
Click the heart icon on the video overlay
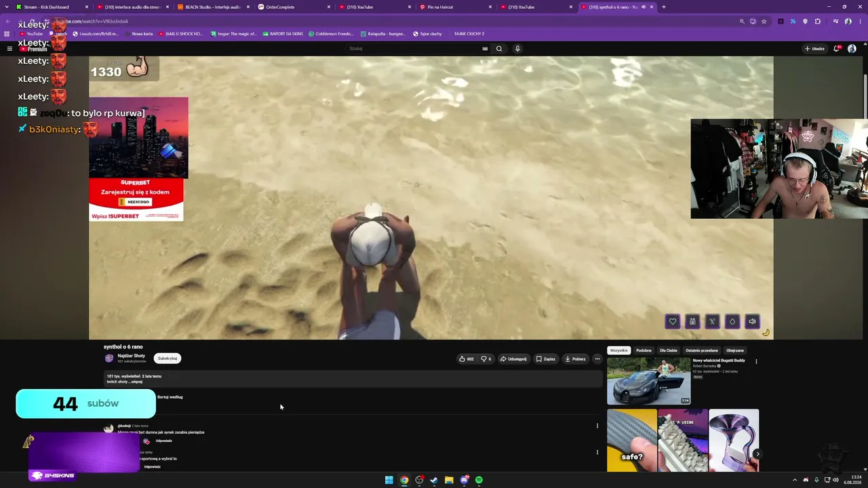pos(673,321)
